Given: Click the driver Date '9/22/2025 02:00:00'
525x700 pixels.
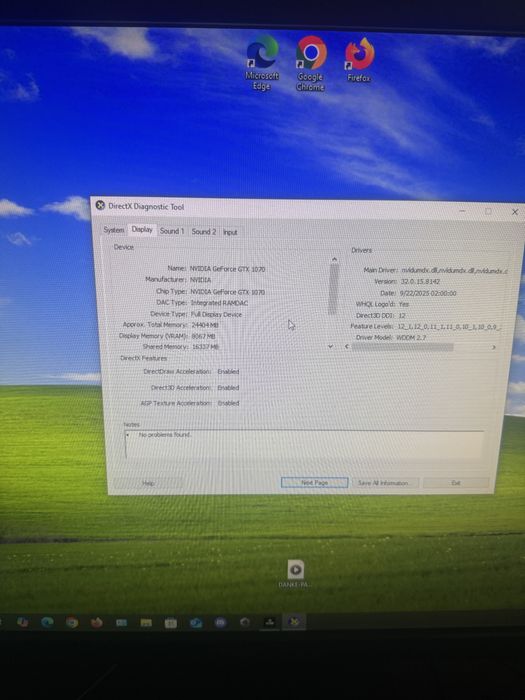Looking at the screenshot, I should point(428,293).
